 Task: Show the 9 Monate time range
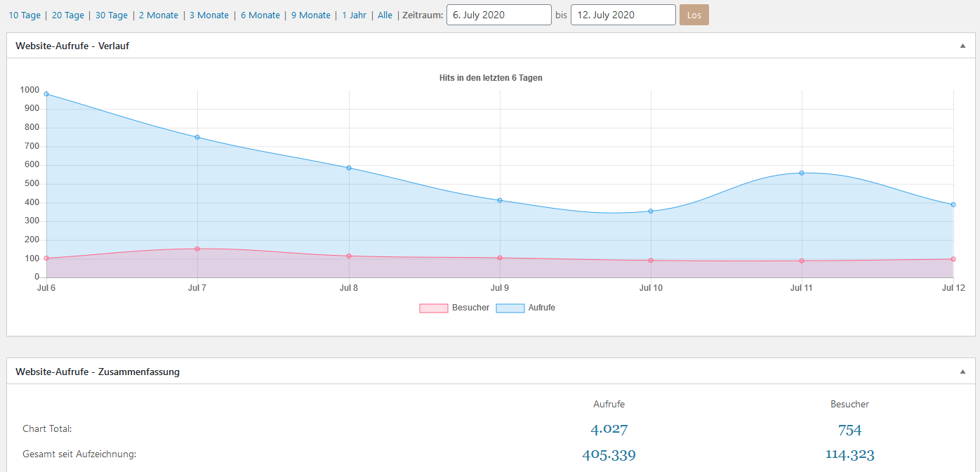(x=311, y=15)
